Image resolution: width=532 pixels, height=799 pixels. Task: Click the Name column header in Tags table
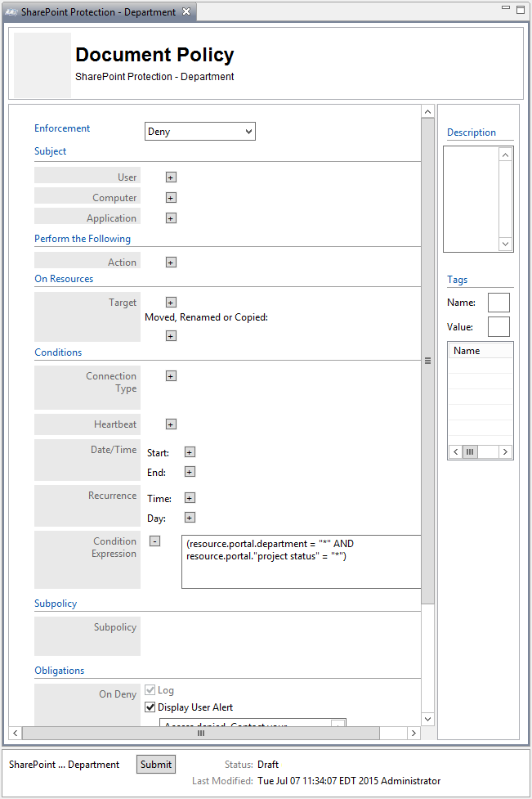481,351
